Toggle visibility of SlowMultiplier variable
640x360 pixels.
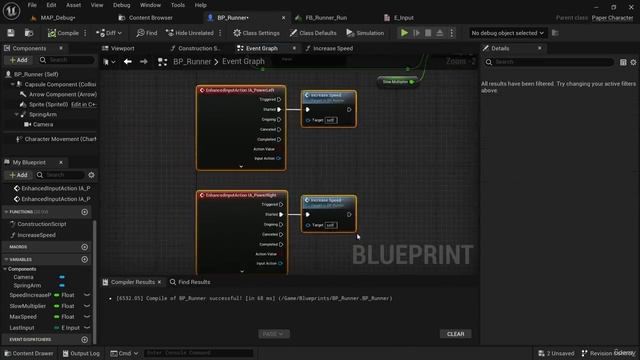tap(87, 306)
